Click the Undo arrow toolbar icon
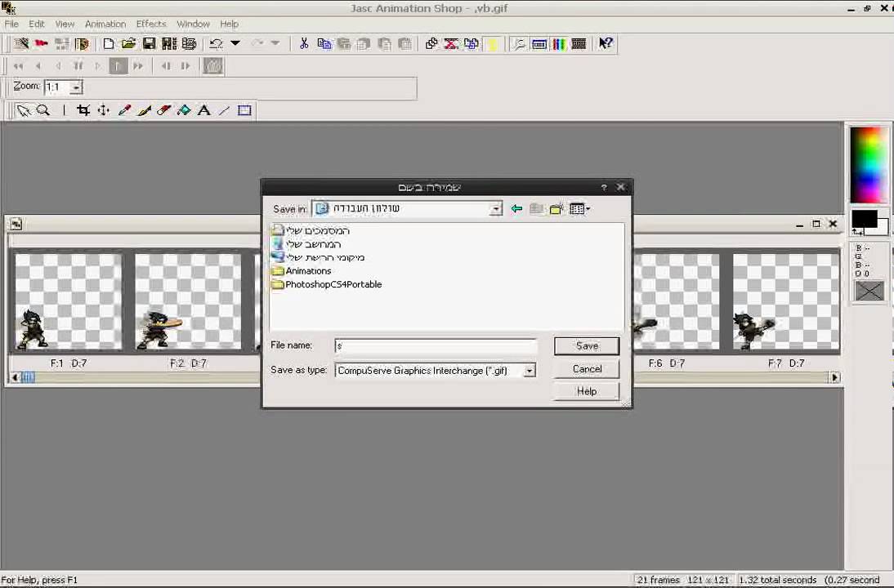Screen dimensions: 894x588 216,44
